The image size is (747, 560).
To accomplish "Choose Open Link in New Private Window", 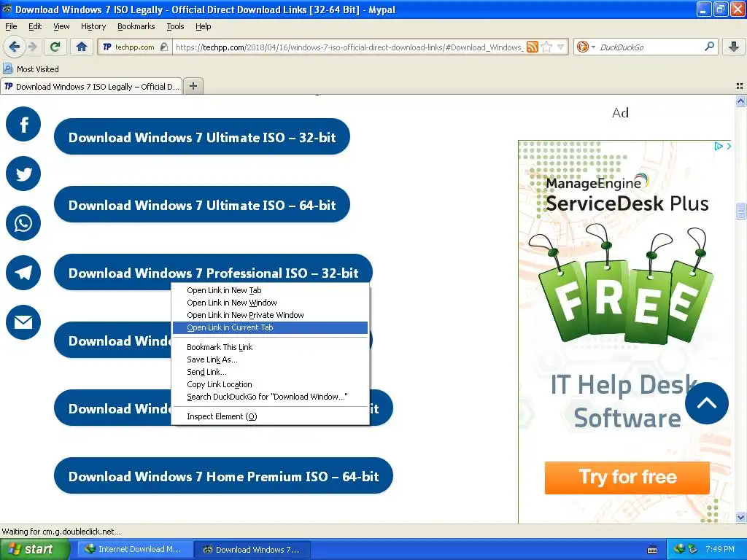I will pyautogui.click(x=270, y=315).
